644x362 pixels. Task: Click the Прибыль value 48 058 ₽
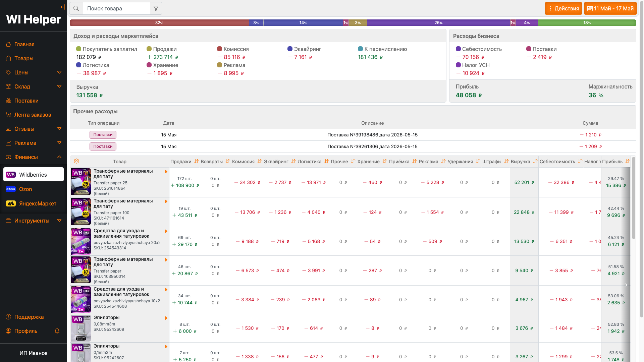click(469, 95)
